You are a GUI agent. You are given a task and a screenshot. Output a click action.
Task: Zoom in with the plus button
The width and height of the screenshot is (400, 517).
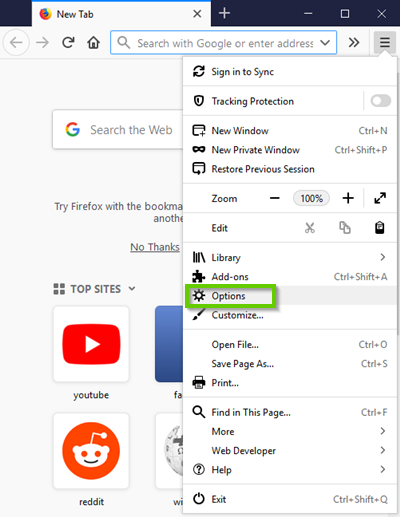tap(348, 198)
